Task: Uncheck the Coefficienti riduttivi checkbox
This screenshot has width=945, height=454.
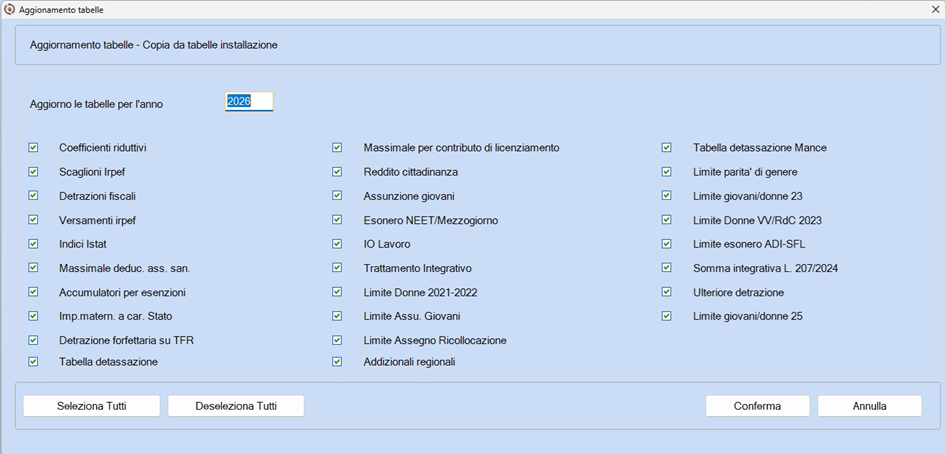Action: click(33, 147)
